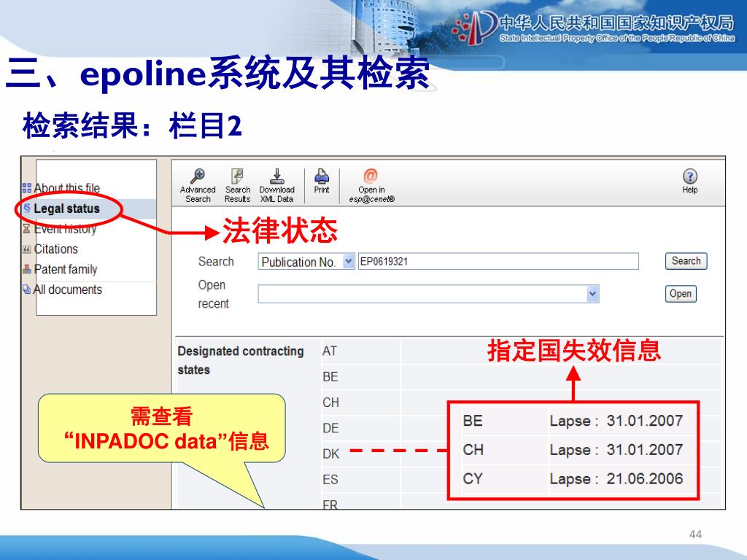This screenshot has width=747, height=560.
Task: Select Legal status in sidebar
Action: coord(66,209)
